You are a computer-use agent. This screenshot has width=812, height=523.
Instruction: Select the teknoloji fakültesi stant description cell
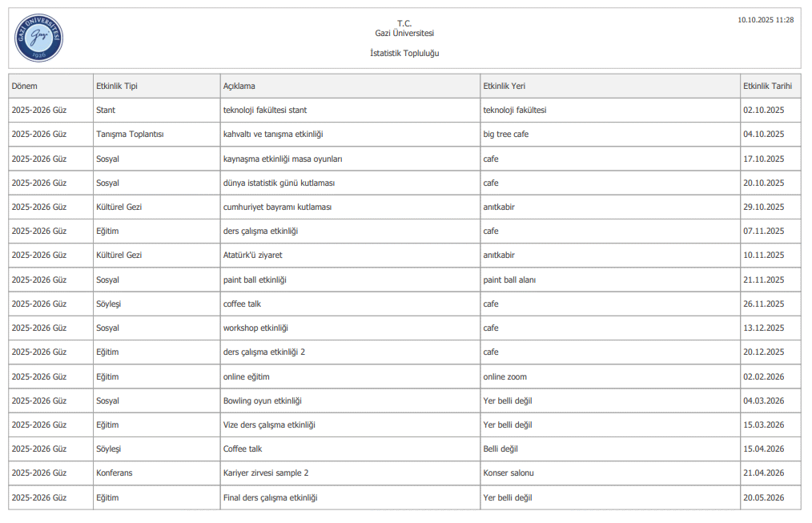click(265, 110)
